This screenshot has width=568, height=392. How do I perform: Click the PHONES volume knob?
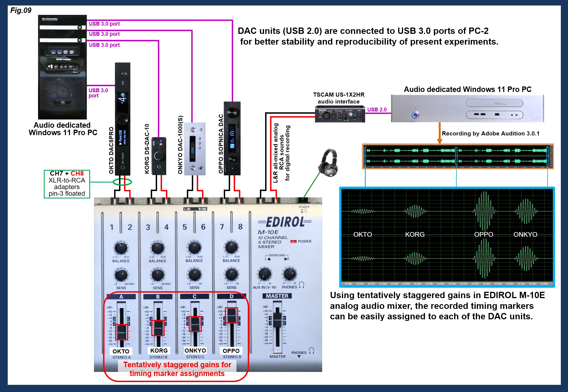tap(289, 274)
